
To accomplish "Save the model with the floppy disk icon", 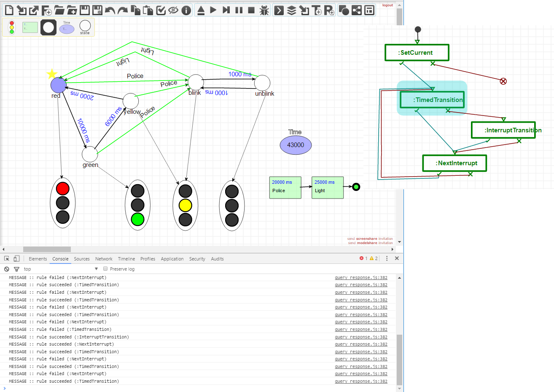I will (x=85, y=10).
